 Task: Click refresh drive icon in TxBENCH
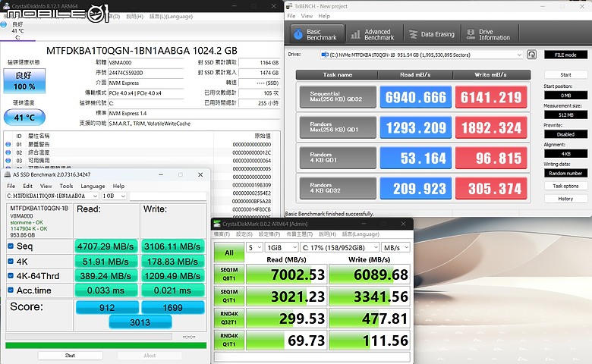coord(531,55)
